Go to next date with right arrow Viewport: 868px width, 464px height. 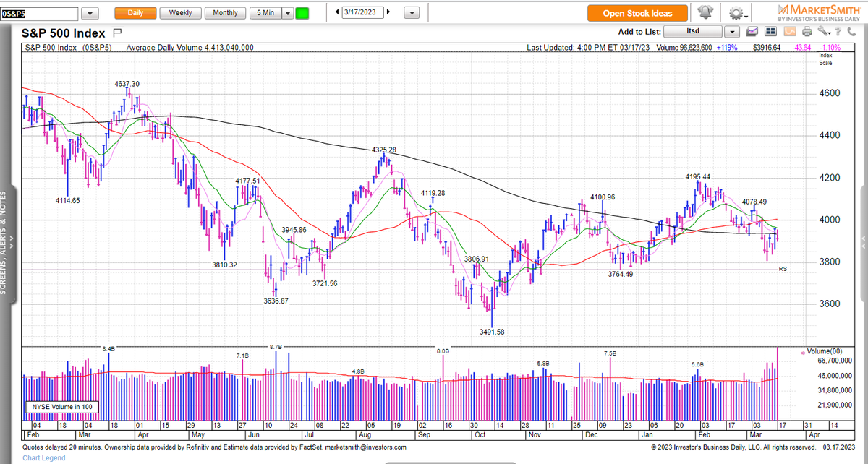[388, 12]
